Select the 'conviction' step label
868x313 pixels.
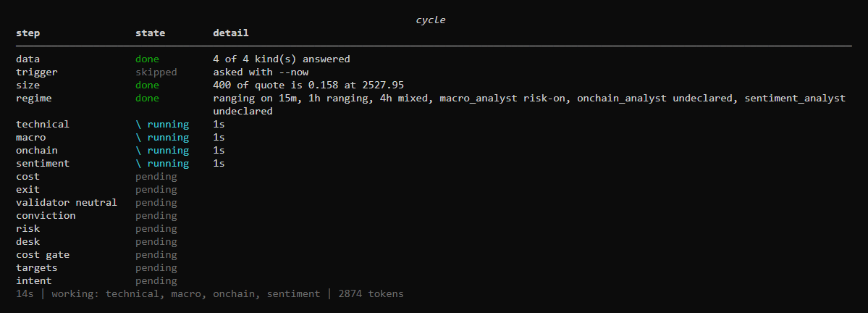[x=46, y=215]
